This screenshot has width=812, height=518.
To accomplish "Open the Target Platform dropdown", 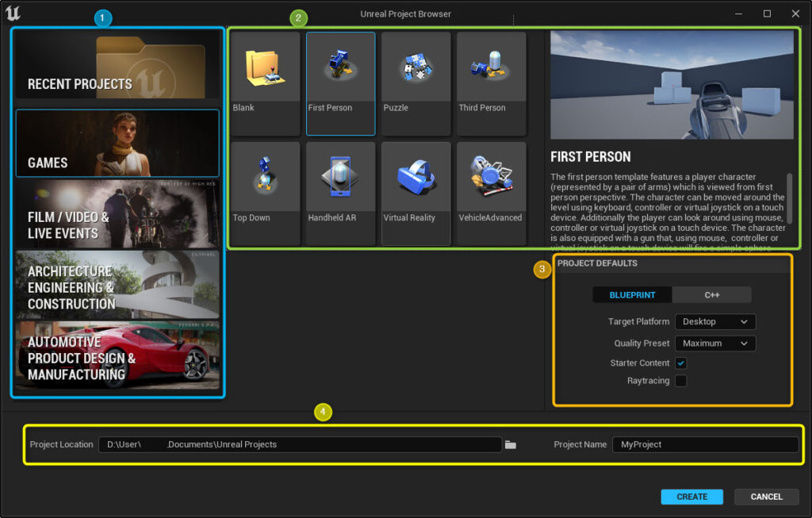I will (715, 322).
